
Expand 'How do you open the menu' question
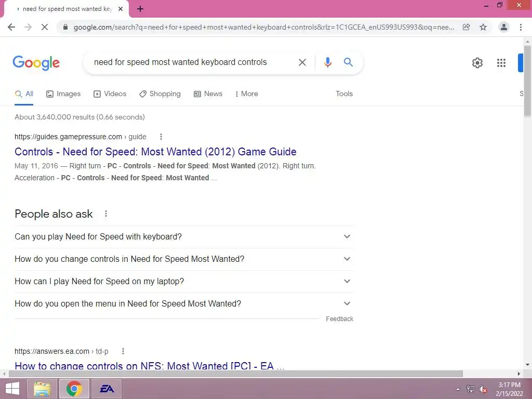coord(184,304)
